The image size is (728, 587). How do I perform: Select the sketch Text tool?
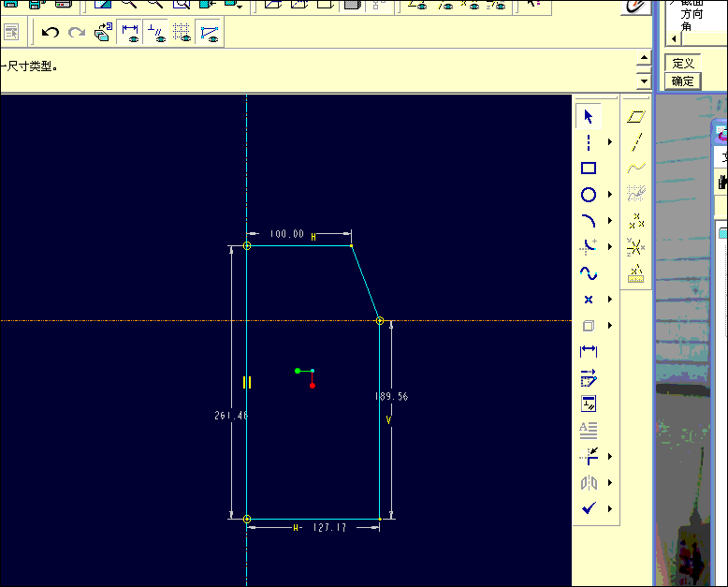pos(589,431)
